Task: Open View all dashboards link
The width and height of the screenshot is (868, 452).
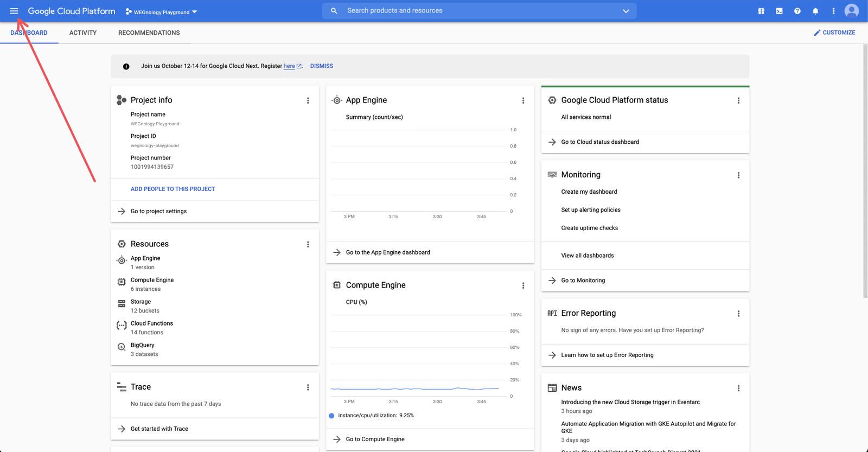Action: (x=588, y=256)
